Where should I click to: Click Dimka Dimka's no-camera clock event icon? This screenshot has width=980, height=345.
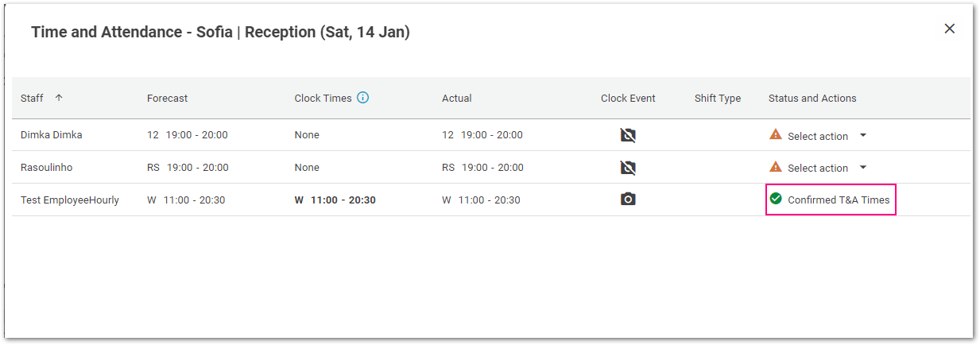click(x=628, y=135)
